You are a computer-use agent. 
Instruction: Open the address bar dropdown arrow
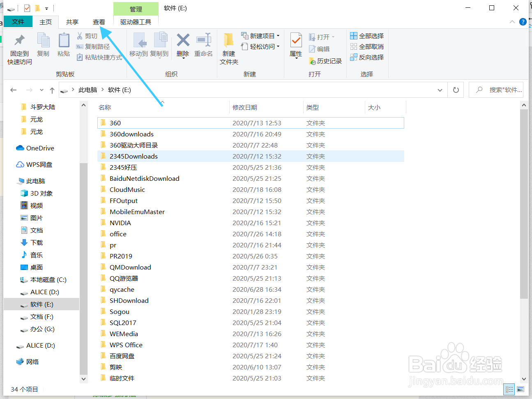pyautogui.click(x=440, y=90)
